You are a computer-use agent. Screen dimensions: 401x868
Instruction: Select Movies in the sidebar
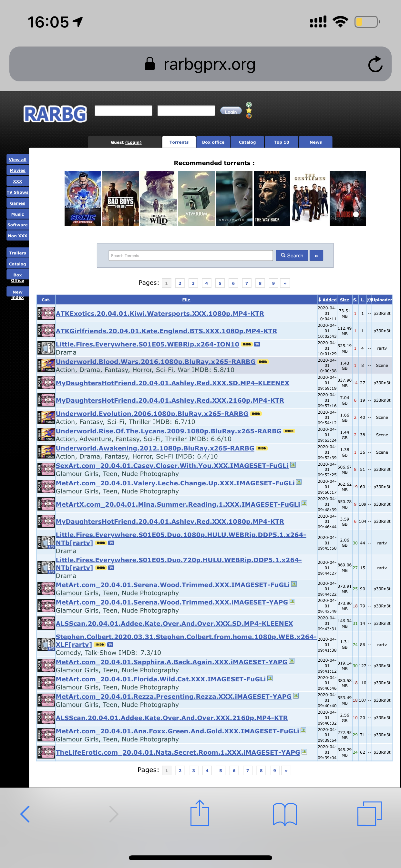pos(17,170)
